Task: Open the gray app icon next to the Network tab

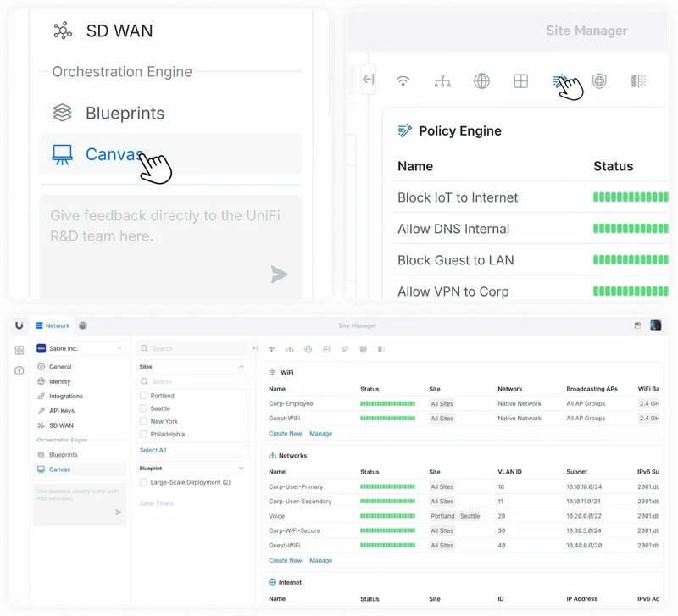Action: pos(83,325)
